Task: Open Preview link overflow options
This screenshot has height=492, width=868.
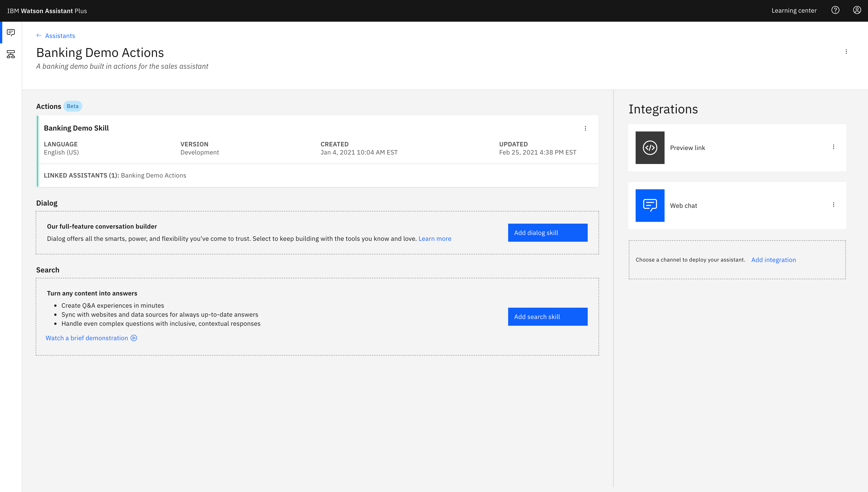Action: pos(833,147)
